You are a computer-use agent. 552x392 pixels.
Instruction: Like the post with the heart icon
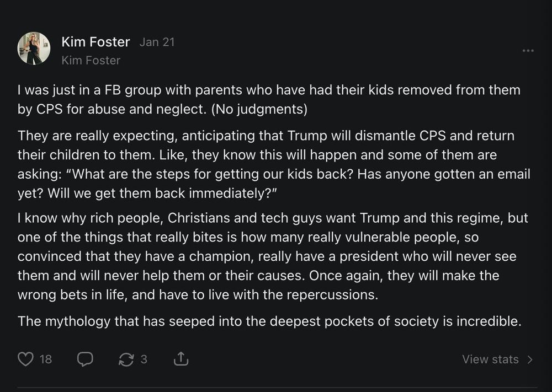(x=26, y=359)
